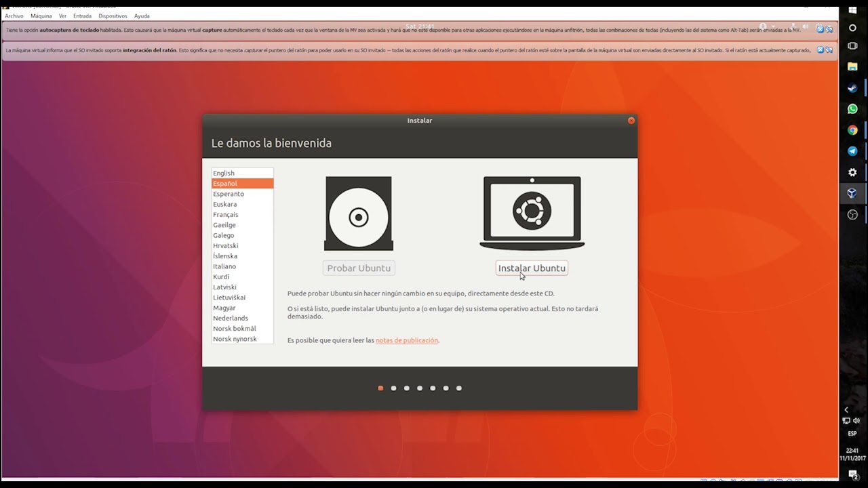Image resolution: width=868 pixels, height=488 pixels.
Task: Select Hrvatski in the language list
Action: (x=242, y=245)
